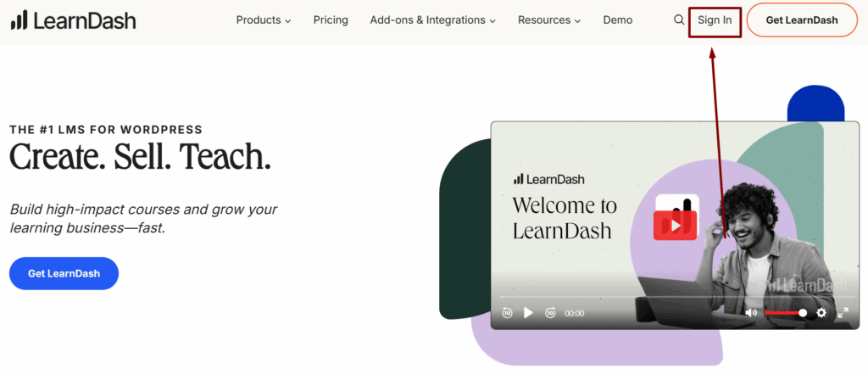Click 'THE #1 LMS FOR WORDPRESS' text
This screenshot has height=375, width=868.
point(106,130)
